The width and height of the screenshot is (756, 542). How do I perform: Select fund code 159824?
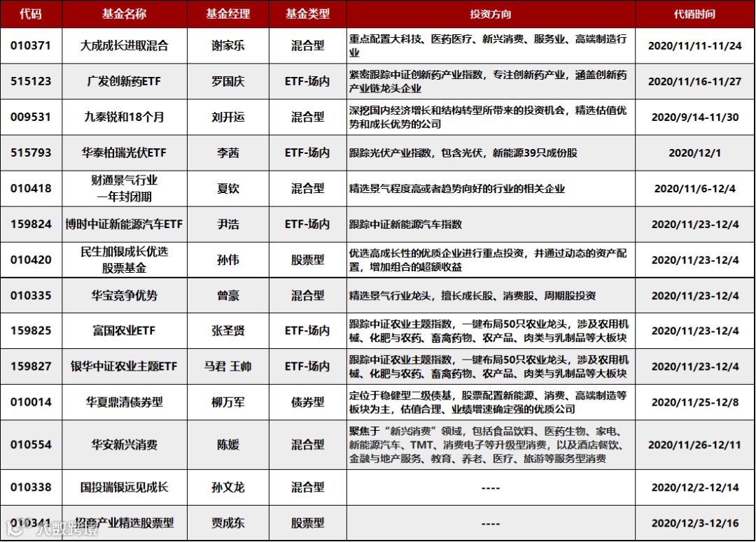point(31,224)
